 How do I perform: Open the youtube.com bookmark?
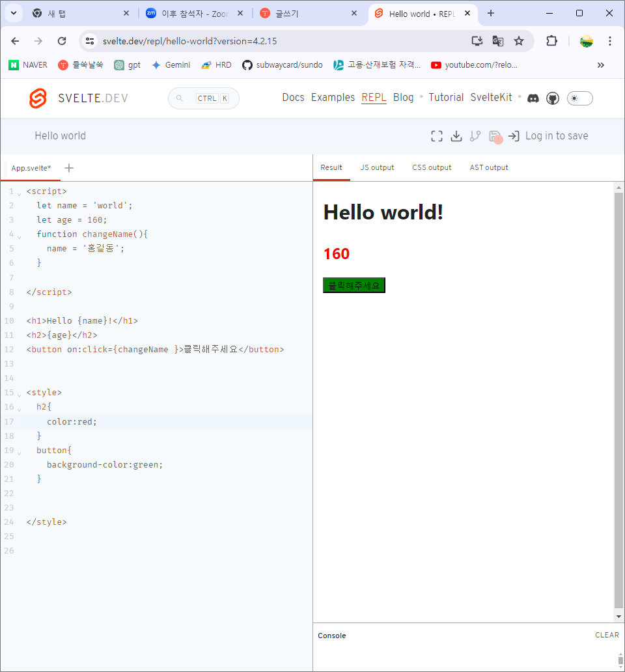pos(474,65)
